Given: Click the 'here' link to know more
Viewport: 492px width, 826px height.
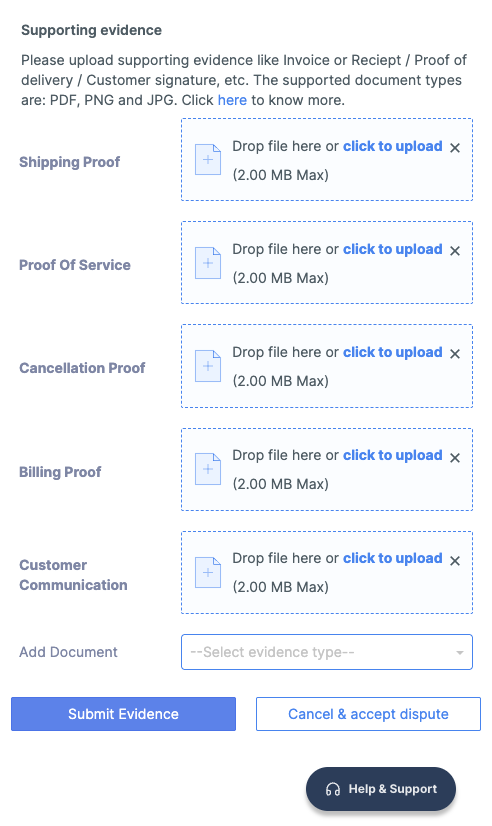Looking at the screenshot, I should (x=232, y=100).
